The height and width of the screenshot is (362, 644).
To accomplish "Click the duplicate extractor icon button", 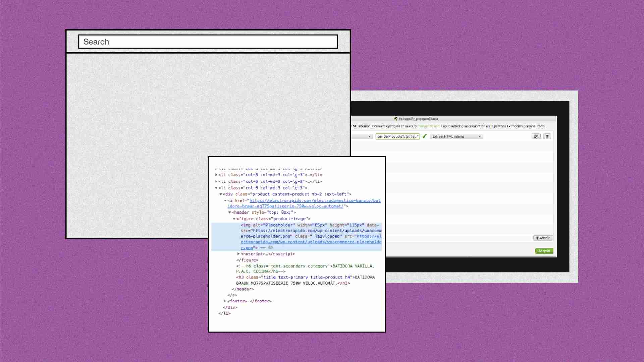I will click(536, 136).
